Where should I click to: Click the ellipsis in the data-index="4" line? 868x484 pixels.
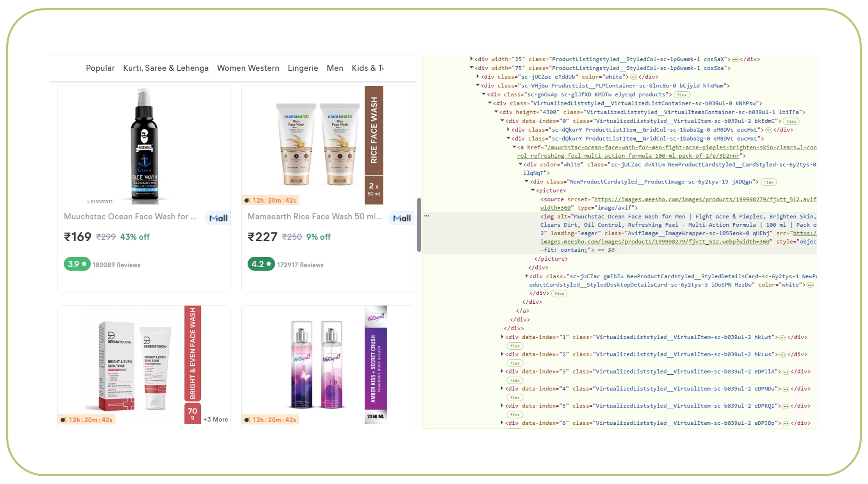point(786,389)
